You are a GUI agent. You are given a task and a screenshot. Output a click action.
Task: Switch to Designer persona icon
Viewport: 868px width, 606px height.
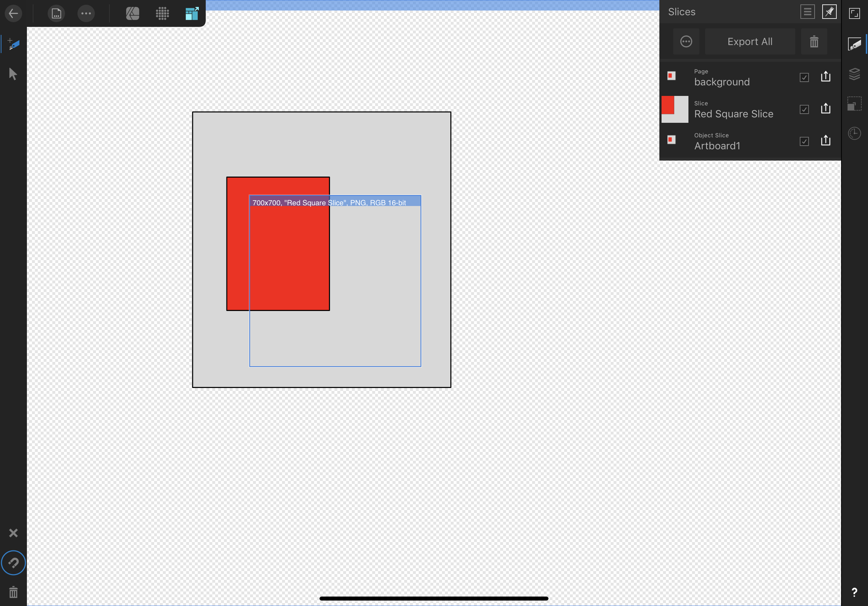(x=132, y=13)
